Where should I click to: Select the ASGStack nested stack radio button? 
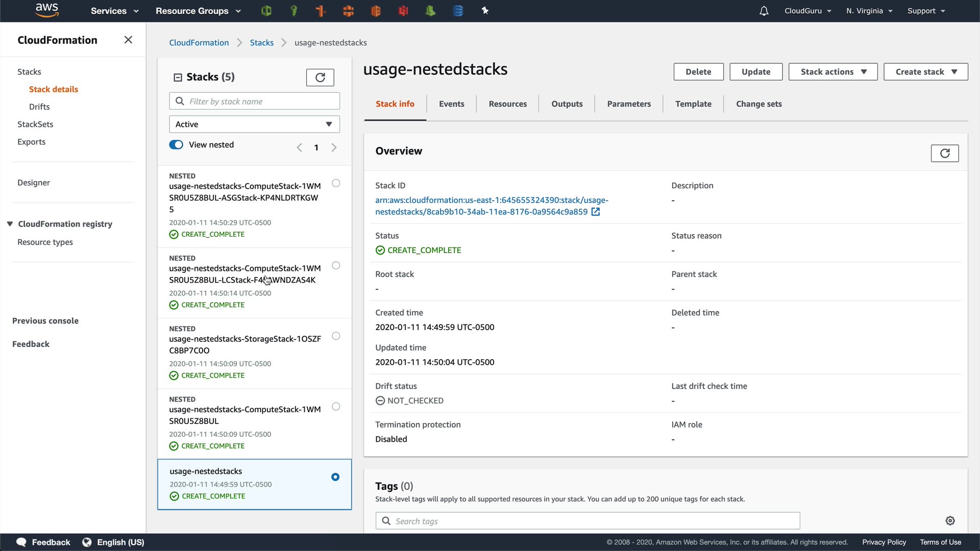(336, 183)
